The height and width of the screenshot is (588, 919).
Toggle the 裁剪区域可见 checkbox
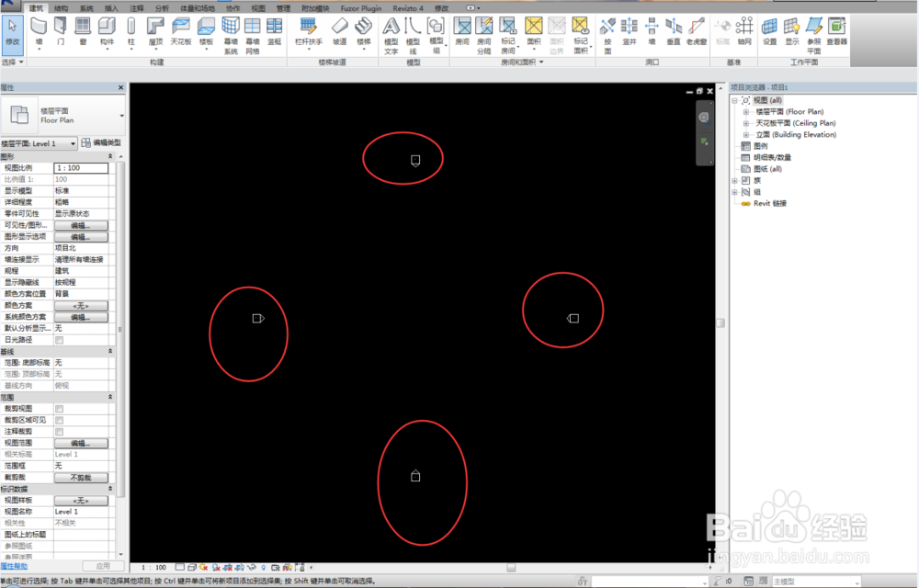point(59,421)
